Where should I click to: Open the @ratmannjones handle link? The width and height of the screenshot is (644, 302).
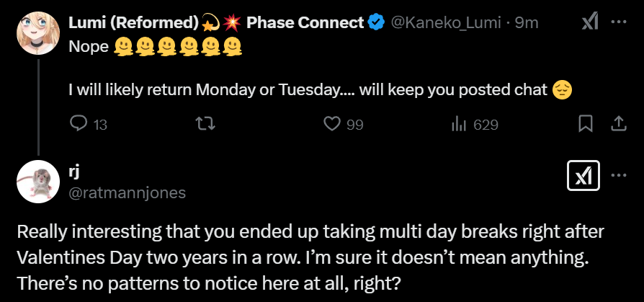126,192
